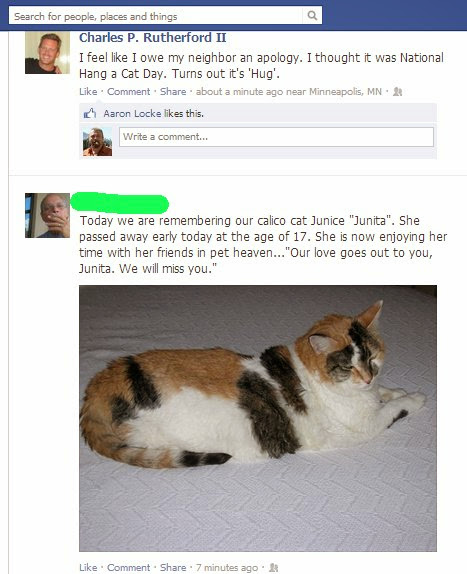The height and width of the screenshot is (574, 467).
Task: Like the Junita cat memorial post
Action: 88,567
